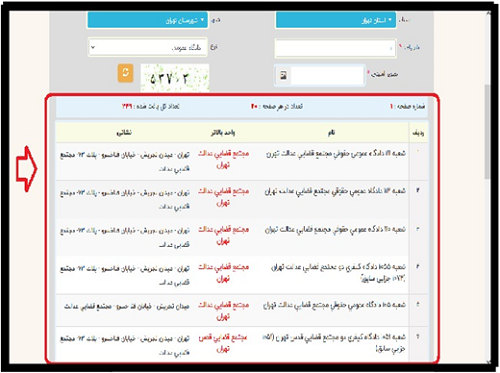Open the red مجتمع قضایی عدالت link in the first result row
The image size is (500, 373).
(223, 159)
